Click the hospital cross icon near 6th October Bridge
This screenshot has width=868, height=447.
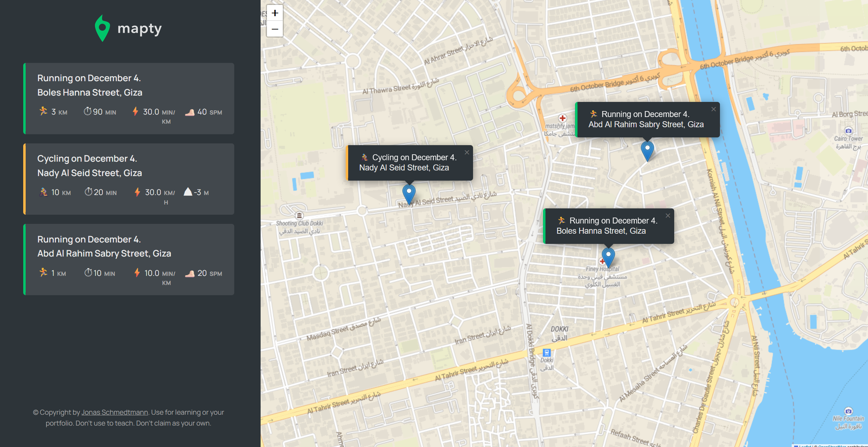(562, 118)
